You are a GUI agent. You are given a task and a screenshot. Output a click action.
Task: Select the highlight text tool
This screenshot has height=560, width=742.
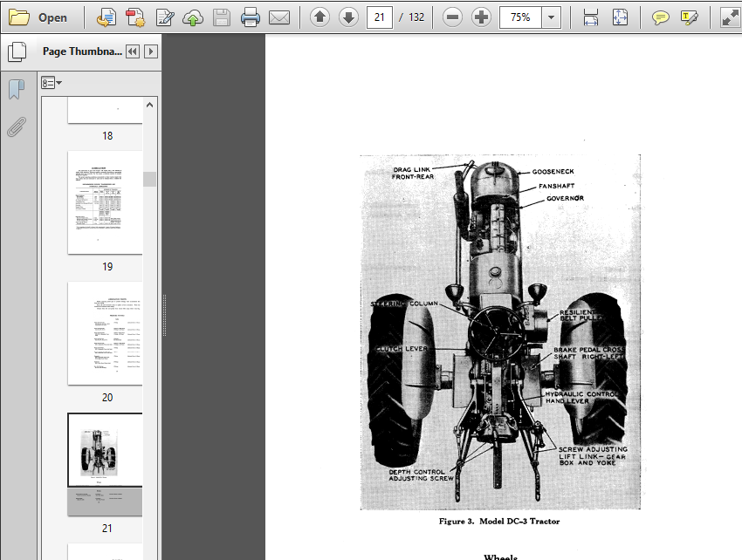tap(689, 17)
